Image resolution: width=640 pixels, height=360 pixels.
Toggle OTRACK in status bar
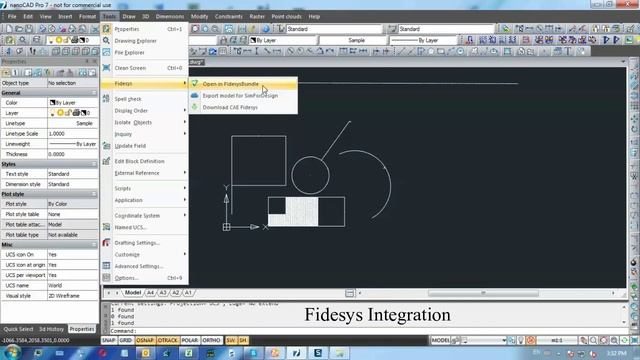coord(167,340)
